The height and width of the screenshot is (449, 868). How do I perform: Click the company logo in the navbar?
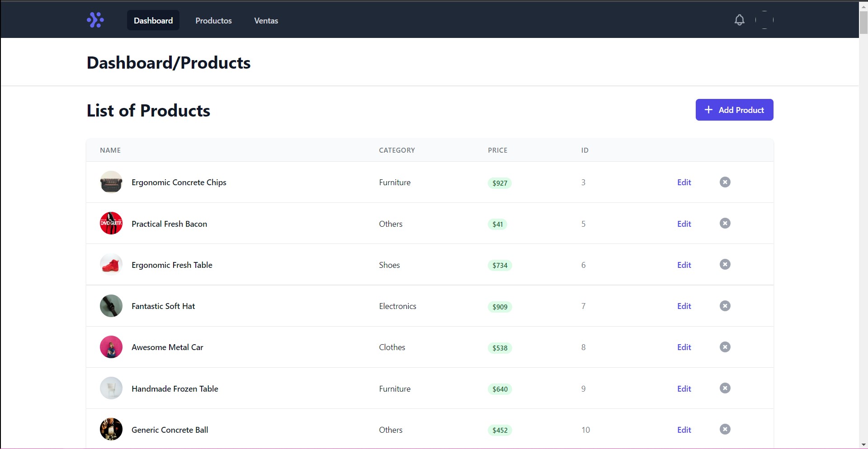(94, 20)
